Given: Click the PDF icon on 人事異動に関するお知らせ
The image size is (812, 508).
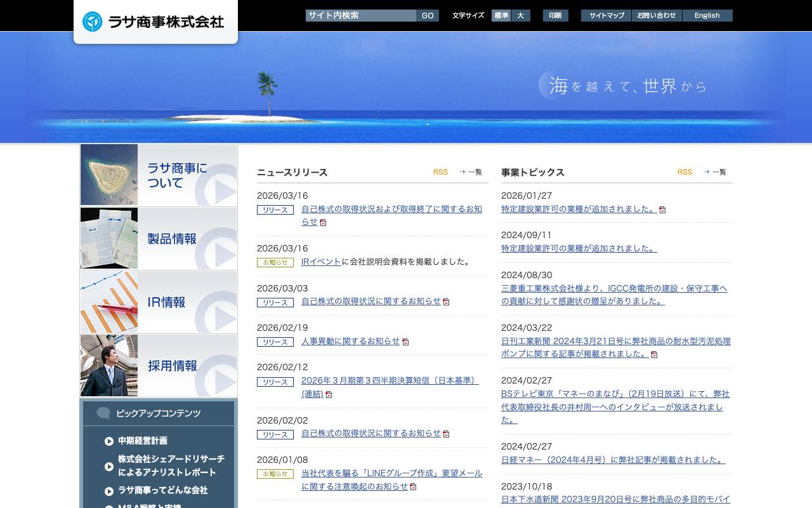Looking at the screenshot, I should pyautogui.click(x=405, y=342).
